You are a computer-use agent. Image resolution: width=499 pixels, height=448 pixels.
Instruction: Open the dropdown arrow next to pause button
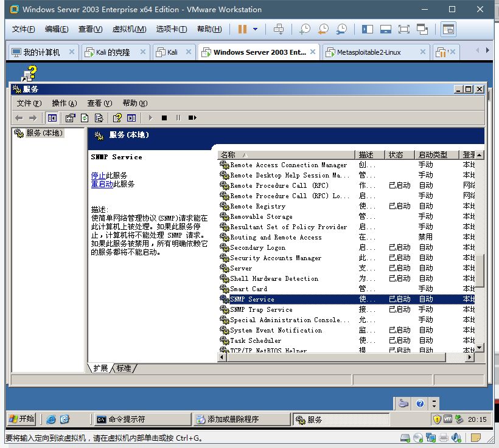pos(255,29)
